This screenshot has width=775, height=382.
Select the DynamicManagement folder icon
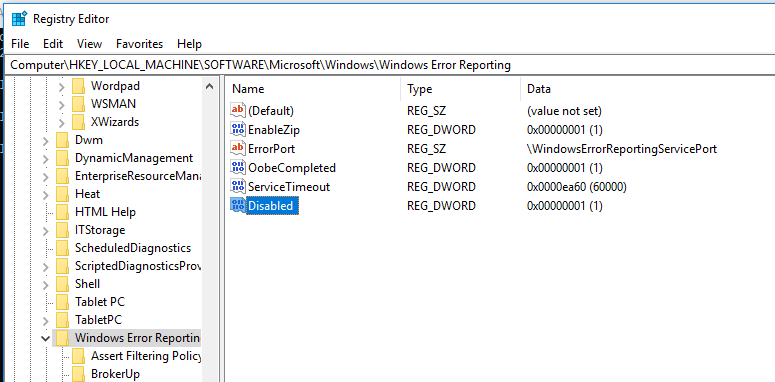62,158
